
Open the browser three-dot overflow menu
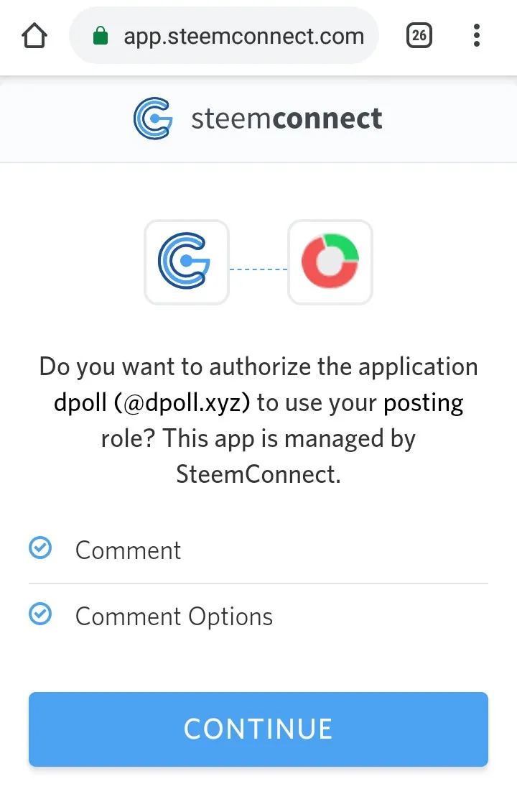tap(476, 36)
